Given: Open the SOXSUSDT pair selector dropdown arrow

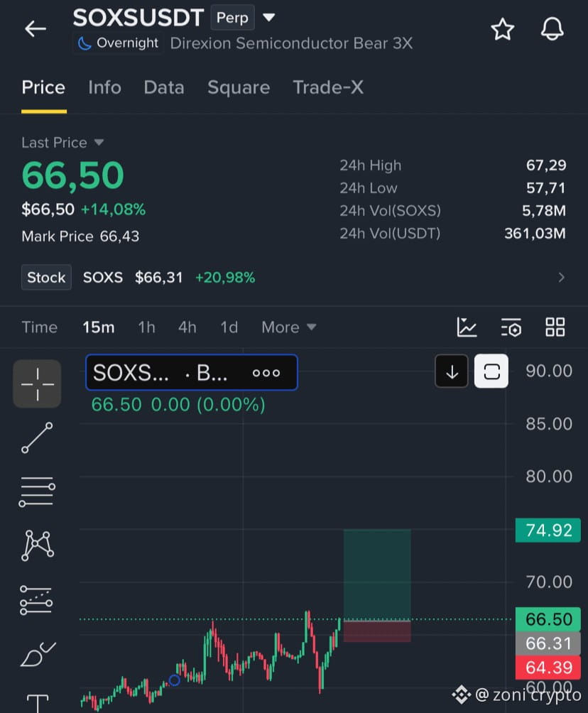Looking at the screenshot, I should pos(268,17).
